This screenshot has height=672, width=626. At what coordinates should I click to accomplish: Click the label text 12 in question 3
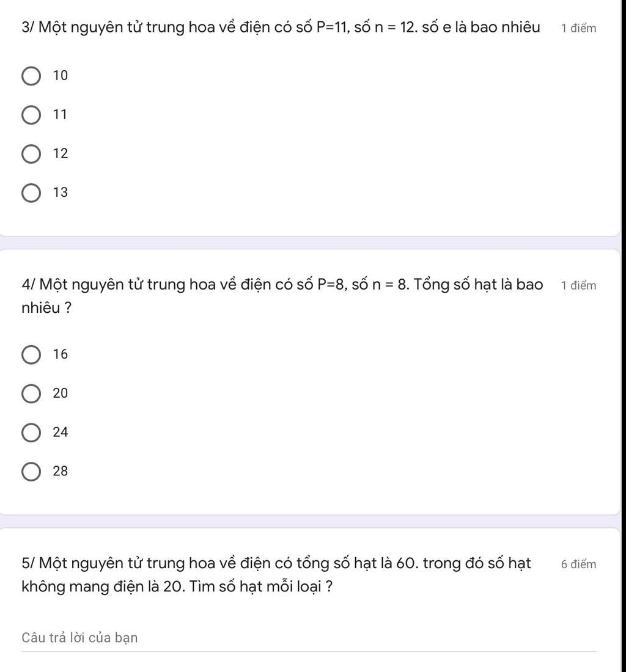tap(61, 153)
